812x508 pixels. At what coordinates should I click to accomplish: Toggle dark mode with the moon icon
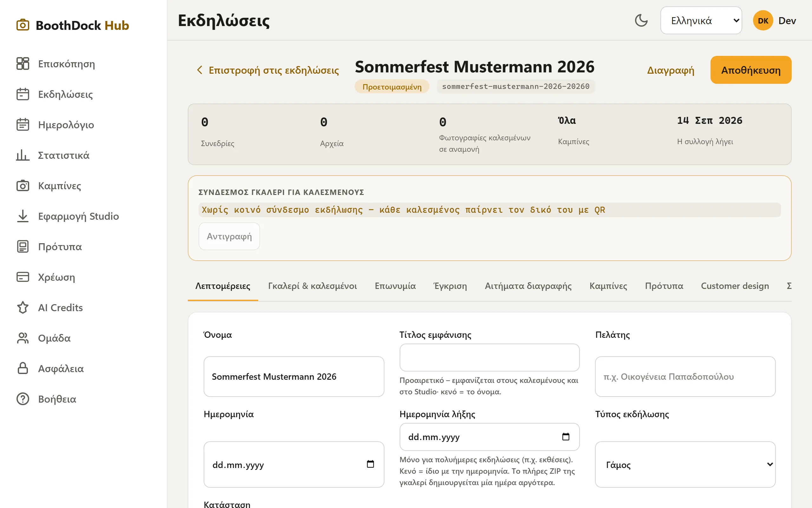(x=641, y=21)
